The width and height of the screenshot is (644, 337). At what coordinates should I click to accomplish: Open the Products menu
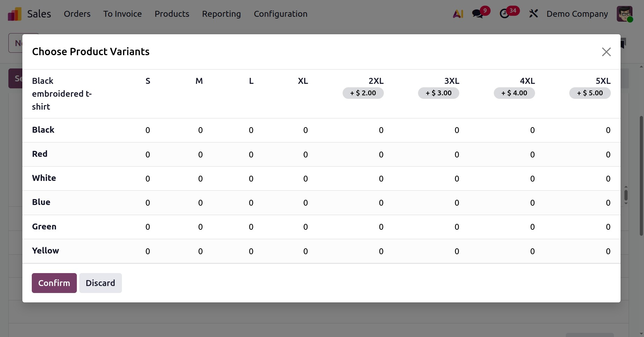tap(172, 14)
